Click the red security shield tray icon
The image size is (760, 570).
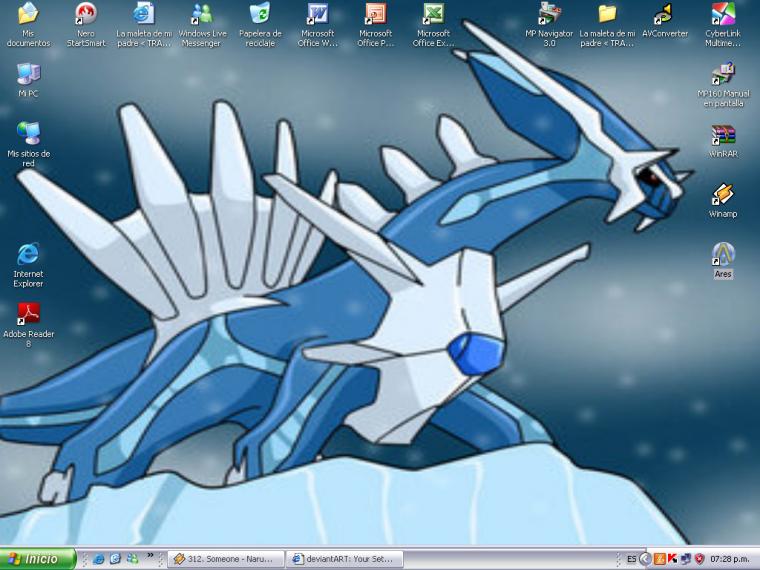tap(699, 559)
